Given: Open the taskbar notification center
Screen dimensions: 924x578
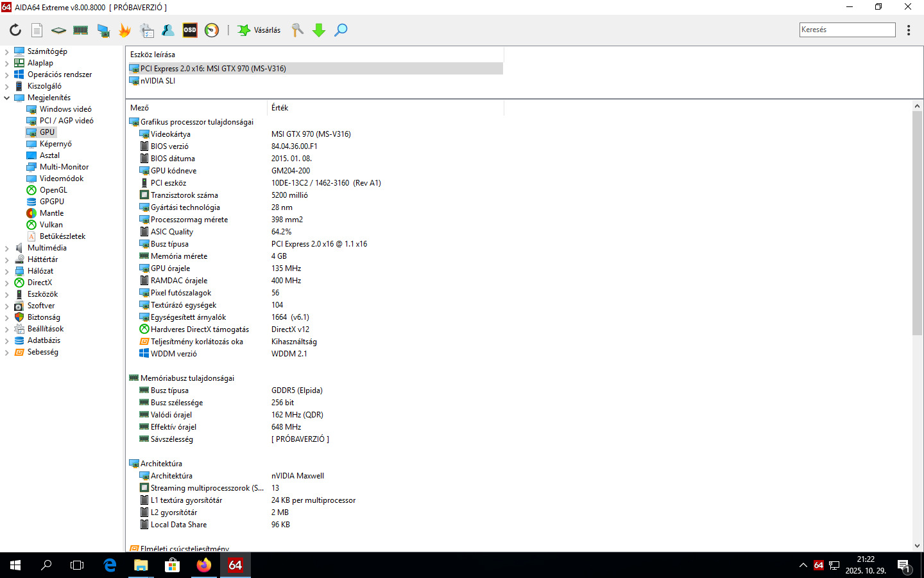Looking at the screenshot, I should (x=903, y=566).
